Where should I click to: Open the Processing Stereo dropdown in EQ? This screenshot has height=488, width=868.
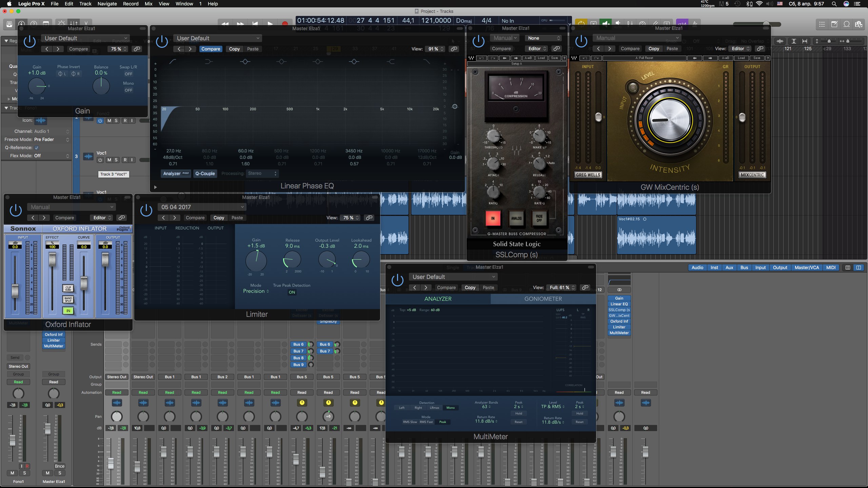click(x=262, y=174)
